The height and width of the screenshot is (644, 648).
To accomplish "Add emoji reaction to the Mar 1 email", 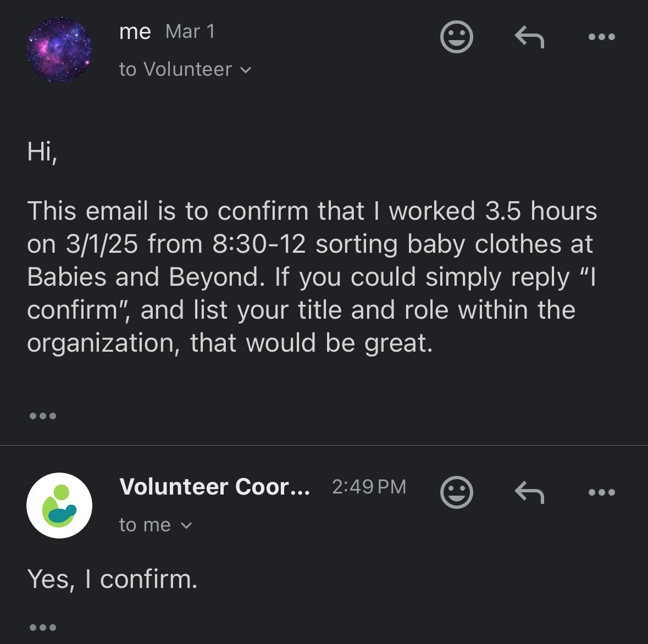I will (x=456, y=37).
